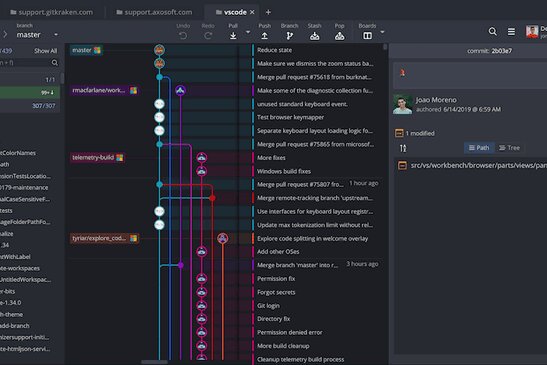Screen dimensions: 547x365
Task: Open Boards from the toolbar icon
Action: tap(367, 36)
